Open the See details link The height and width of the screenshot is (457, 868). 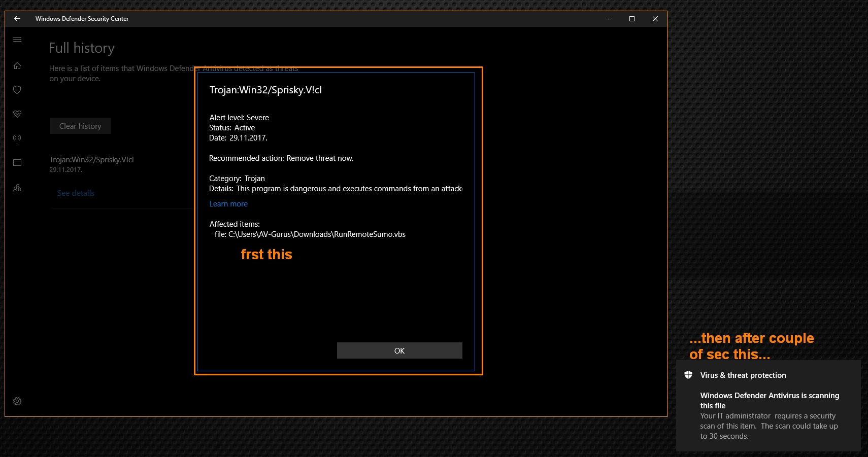[x=76, y=193]
